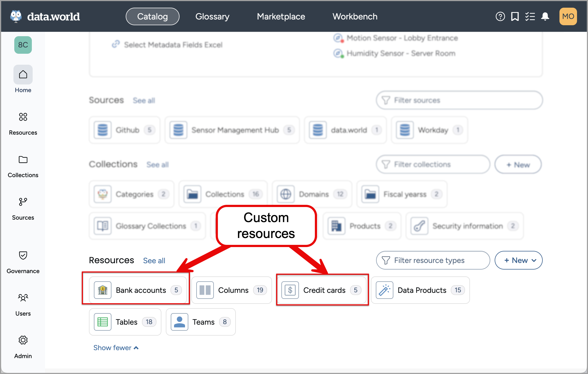Open the MO account avatar menu
The image size is (588, 374).
click(568, 16)
